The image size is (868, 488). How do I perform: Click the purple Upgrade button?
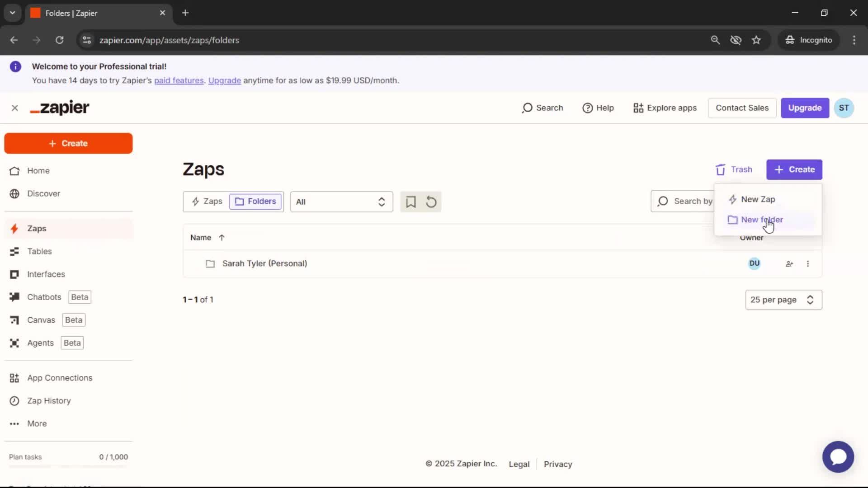pyautogui.click(x=805, y=108)
